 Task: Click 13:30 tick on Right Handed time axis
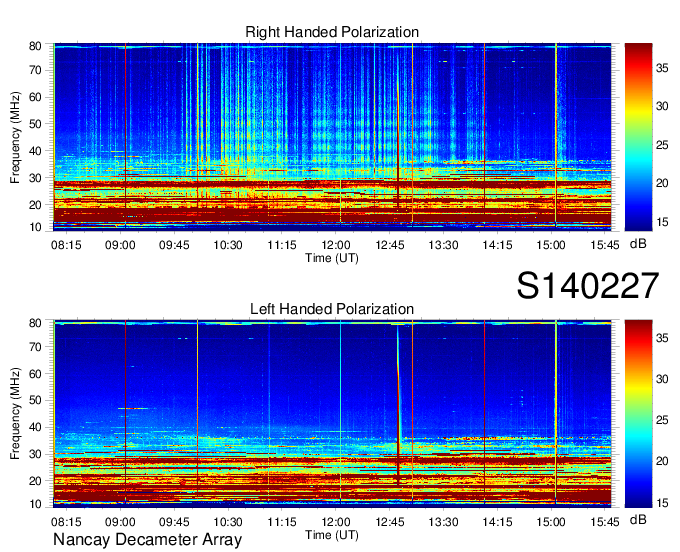coord(443,245)
